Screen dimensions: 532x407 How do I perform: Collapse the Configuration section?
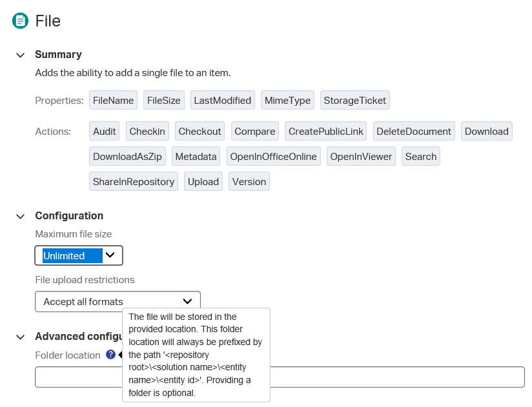click(21, 216)
